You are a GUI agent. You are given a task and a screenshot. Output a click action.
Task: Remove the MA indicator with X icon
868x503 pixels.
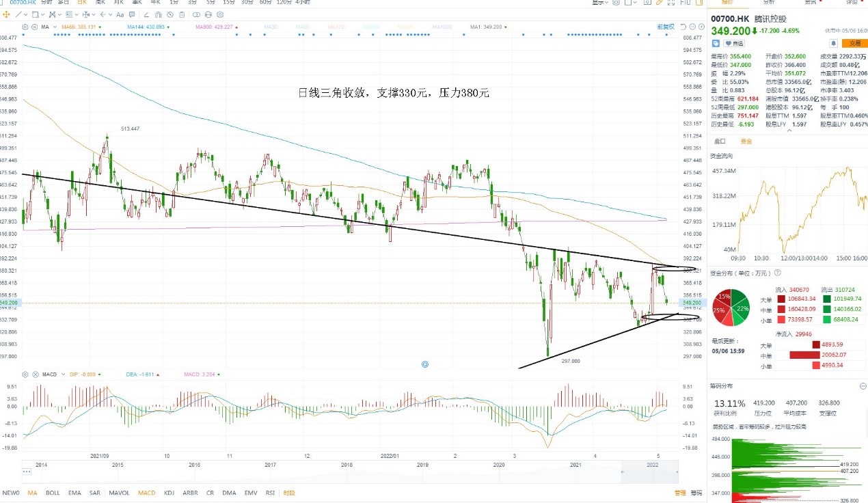coord(34,27)
